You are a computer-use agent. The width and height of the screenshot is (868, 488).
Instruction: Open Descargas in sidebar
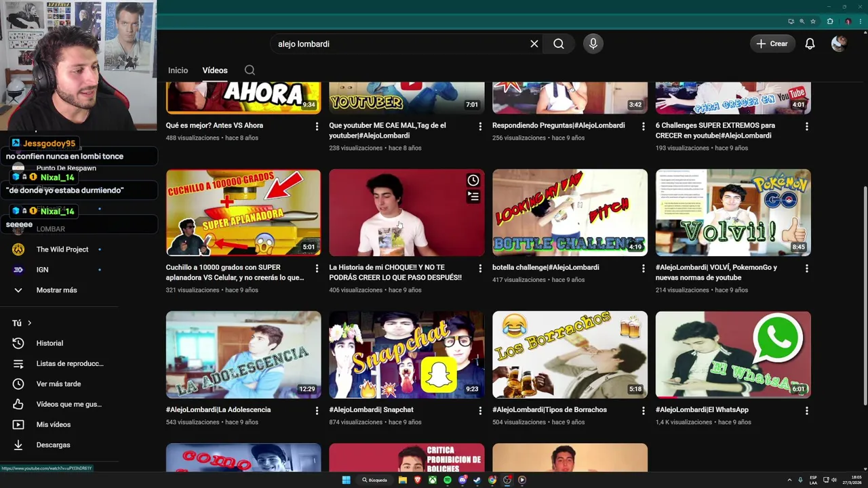pos(53,445)
